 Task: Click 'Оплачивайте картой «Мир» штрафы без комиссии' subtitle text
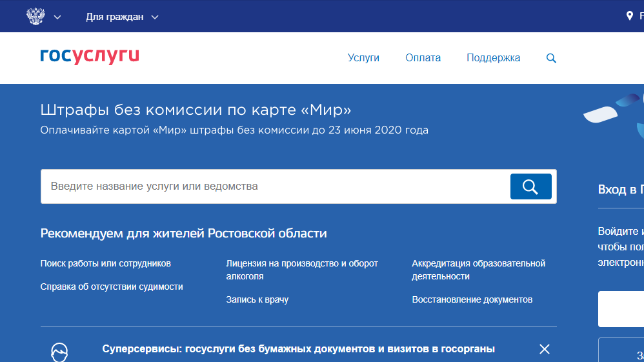[x=234, y=130]
